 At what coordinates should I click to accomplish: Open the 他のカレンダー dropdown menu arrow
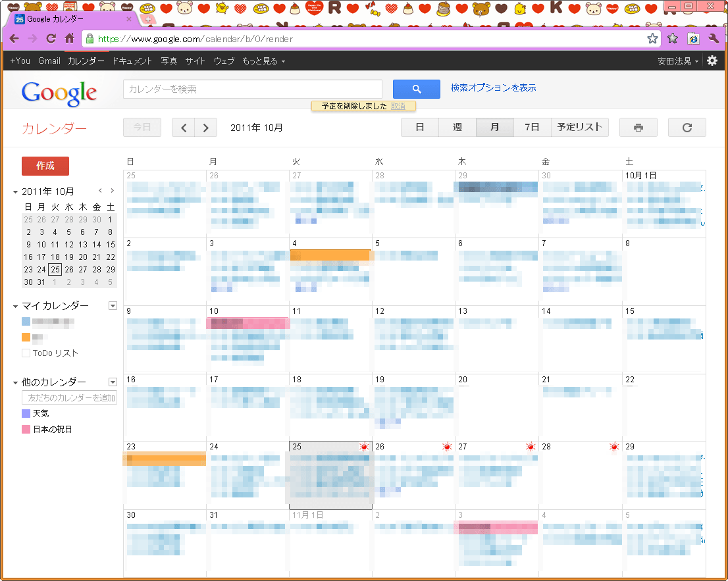coord(113,382)
